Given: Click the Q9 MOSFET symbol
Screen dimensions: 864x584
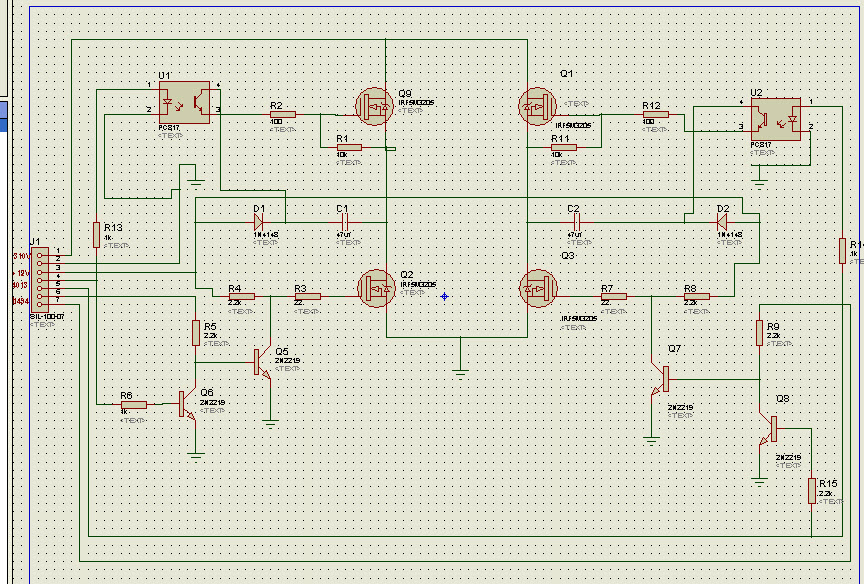Looking at the screenshot, I should pyautogui.click(x=375, y=106).
